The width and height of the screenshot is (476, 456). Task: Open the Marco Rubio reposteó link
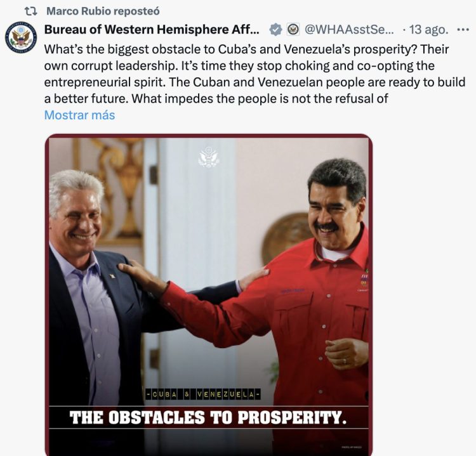[x=103, y=11]
